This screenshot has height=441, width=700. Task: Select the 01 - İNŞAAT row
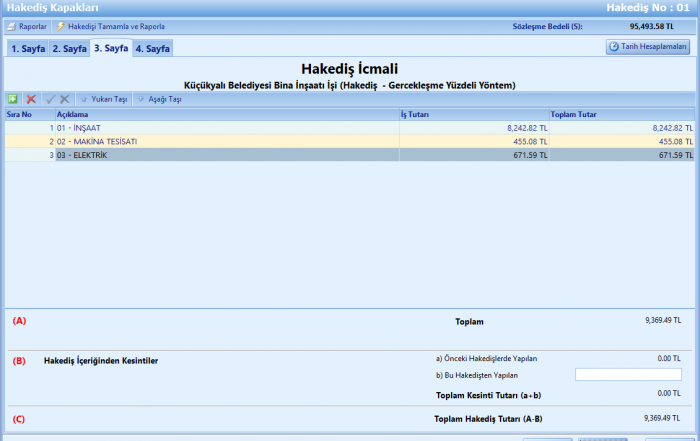pyautogui.click(x=200, y=128)
